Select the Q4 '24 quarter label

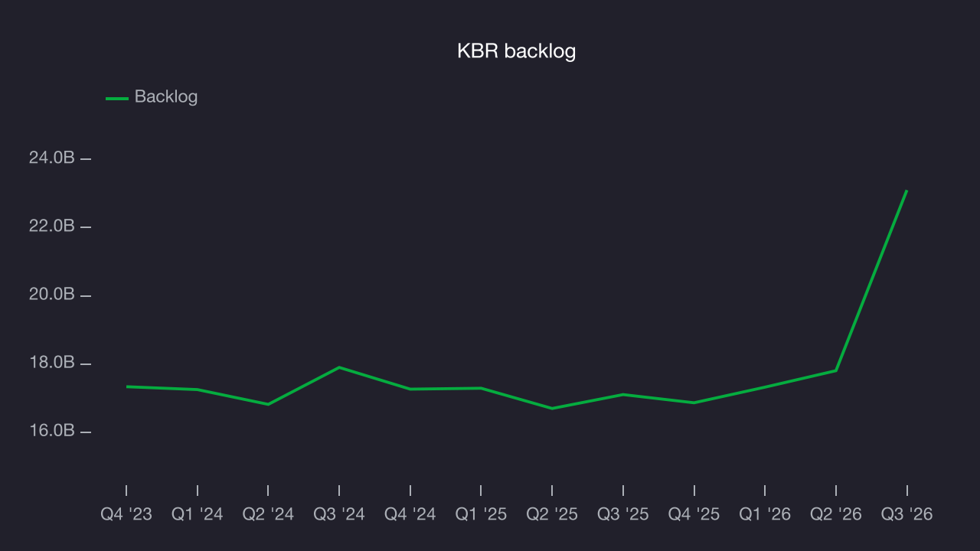point(410,514)
